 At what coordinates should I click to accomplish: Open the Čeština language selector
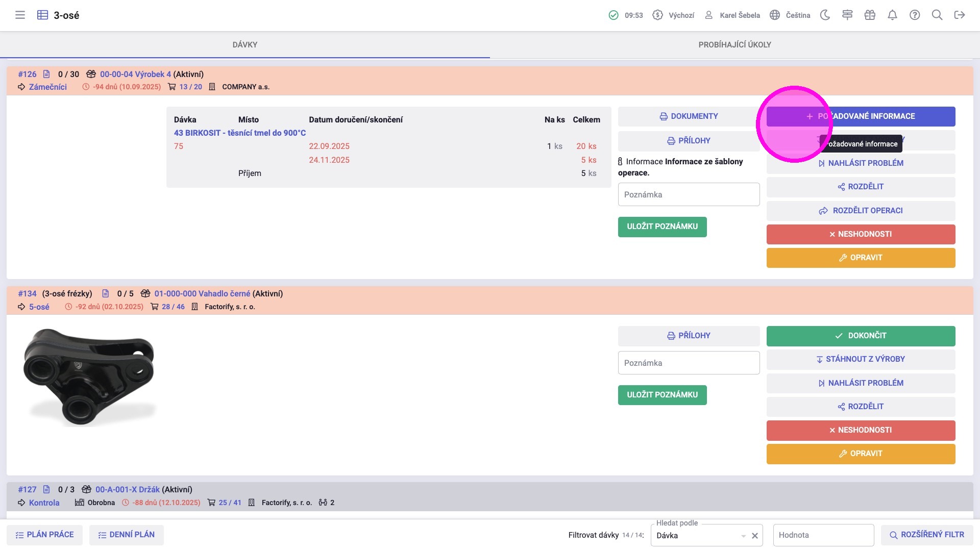pyautogui.click(x=790, y=15)
